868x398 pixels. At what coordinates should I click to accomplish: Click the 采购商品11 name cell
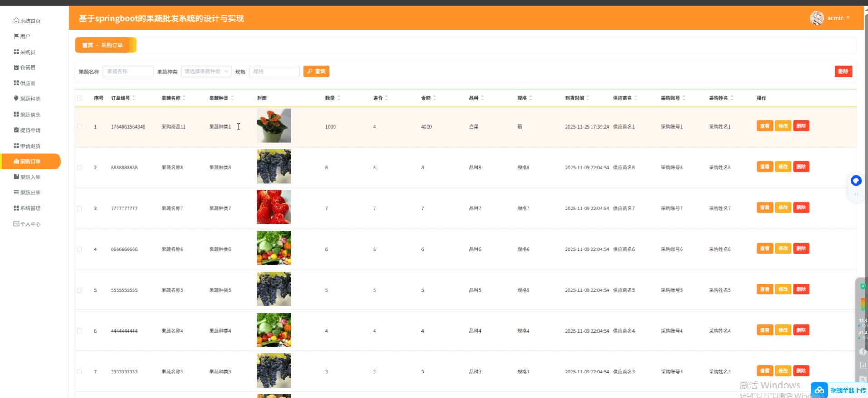173,127
